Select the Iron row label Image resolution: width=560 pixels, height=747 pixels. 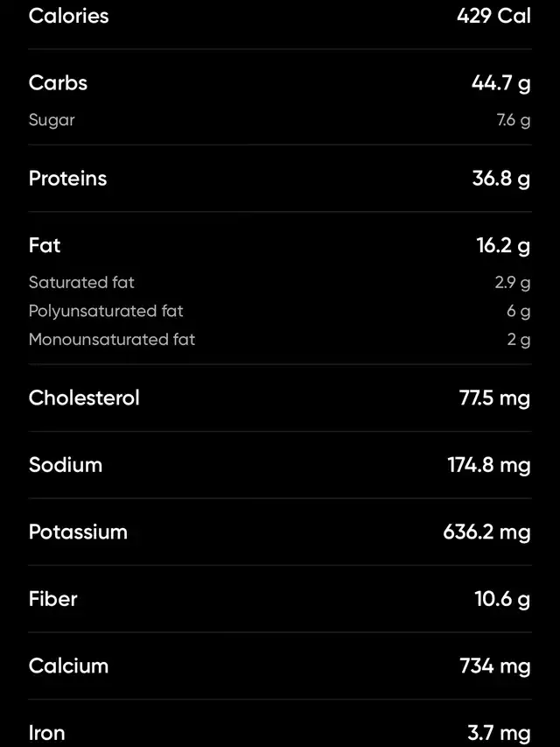coord(46,733)
